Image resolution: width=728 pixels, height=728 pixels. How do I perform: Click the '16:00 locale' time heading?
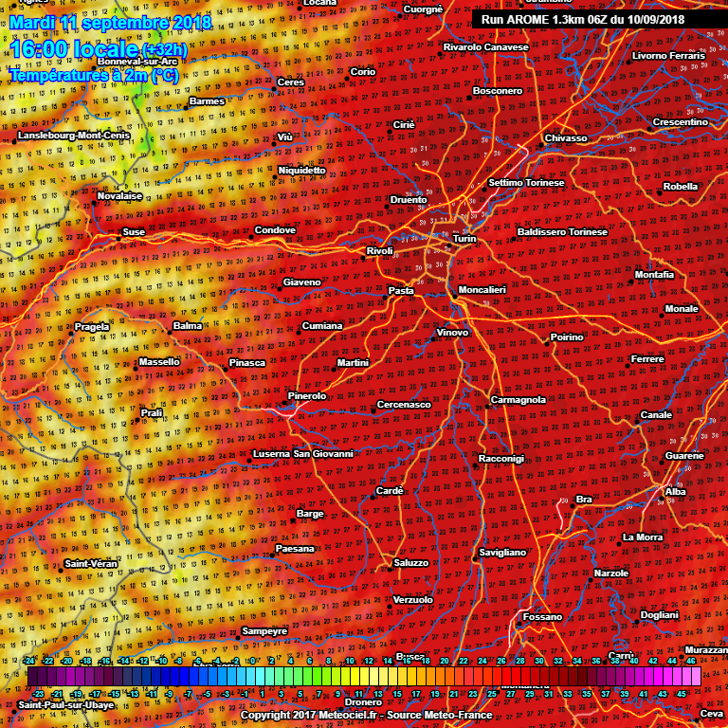point(74,48)
